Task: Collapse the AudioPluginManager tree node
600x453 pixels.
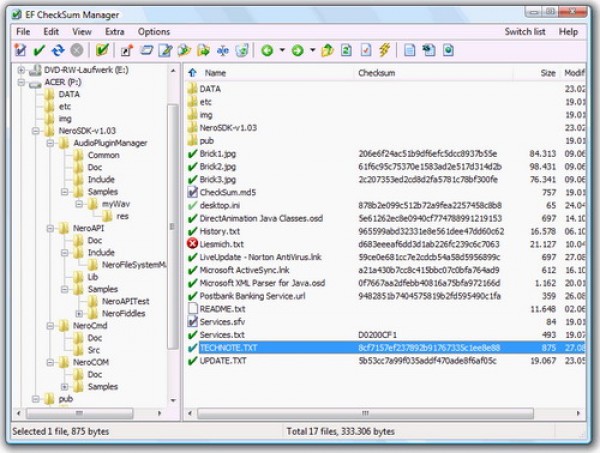Action: point(50,143)
